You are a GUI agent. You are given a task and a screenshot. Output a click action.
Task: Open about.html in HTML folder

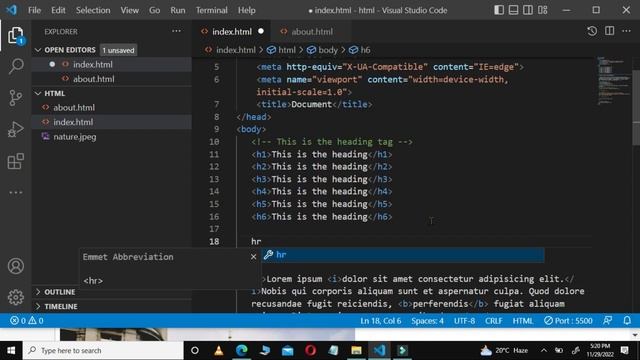74,107
